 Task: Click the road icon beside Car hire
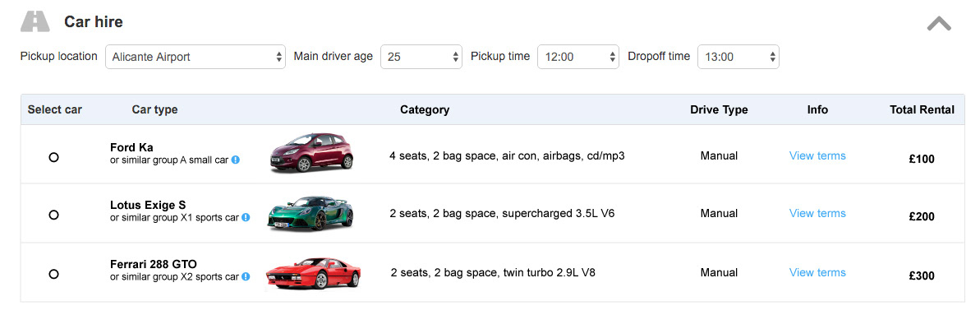[35, 22]
